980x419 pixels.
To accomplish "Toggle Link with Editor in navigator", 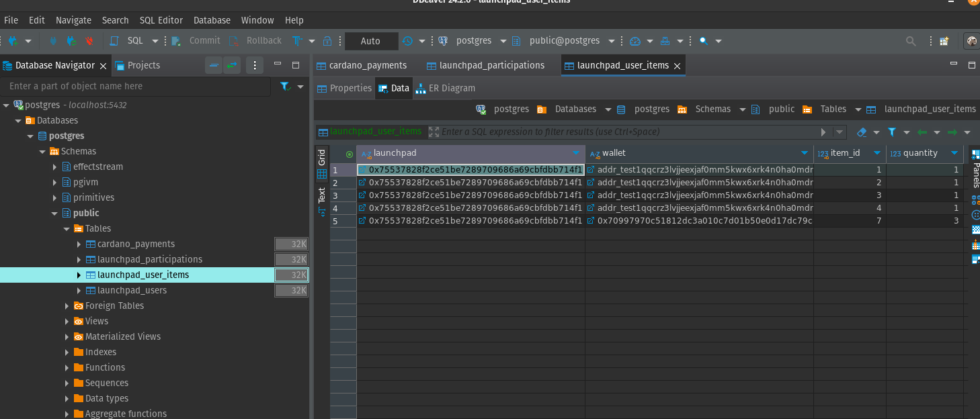I will [232, 65].
